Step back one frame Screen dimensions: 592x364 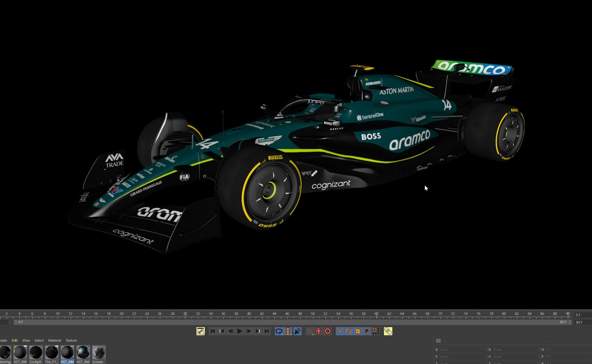click(230, 331)
